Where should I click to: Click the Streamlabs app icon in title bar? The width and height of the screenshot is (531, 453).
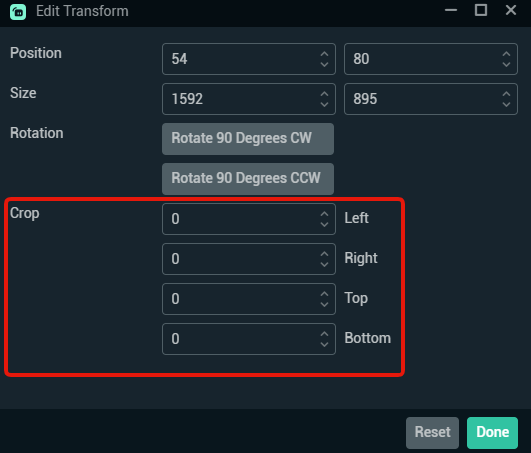click(x=18, y=12)
